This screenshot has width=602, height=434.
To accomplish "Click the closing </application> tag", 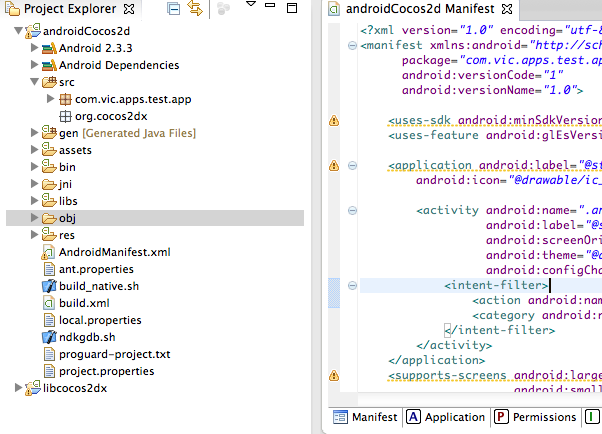I will pos(437,360).
